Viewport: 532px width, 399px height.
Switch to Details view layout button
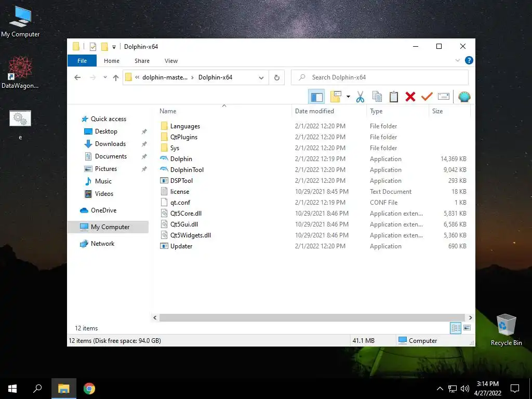[456, 328]
